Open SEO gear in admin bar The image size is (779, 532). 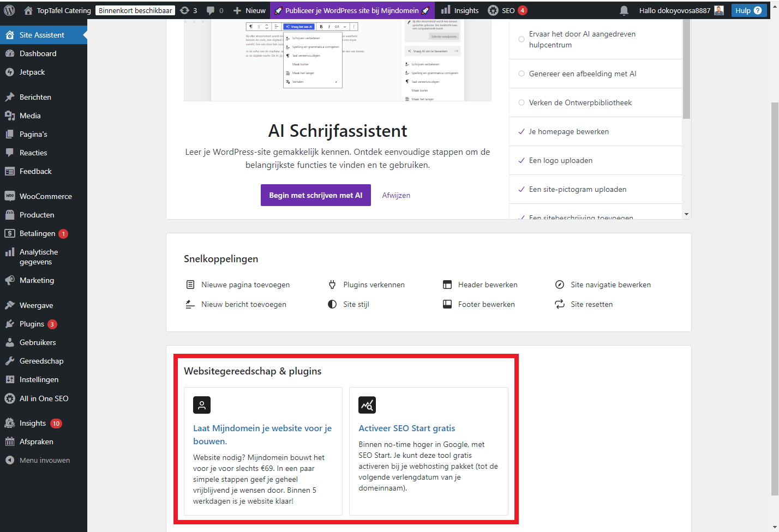(507, 10)
